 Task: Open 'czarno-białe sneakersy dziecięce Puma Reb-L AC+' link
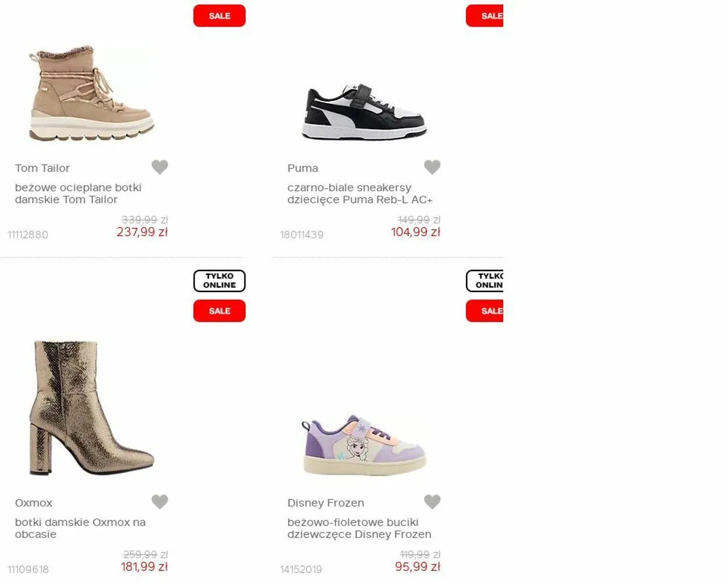(x=359, y=193)
